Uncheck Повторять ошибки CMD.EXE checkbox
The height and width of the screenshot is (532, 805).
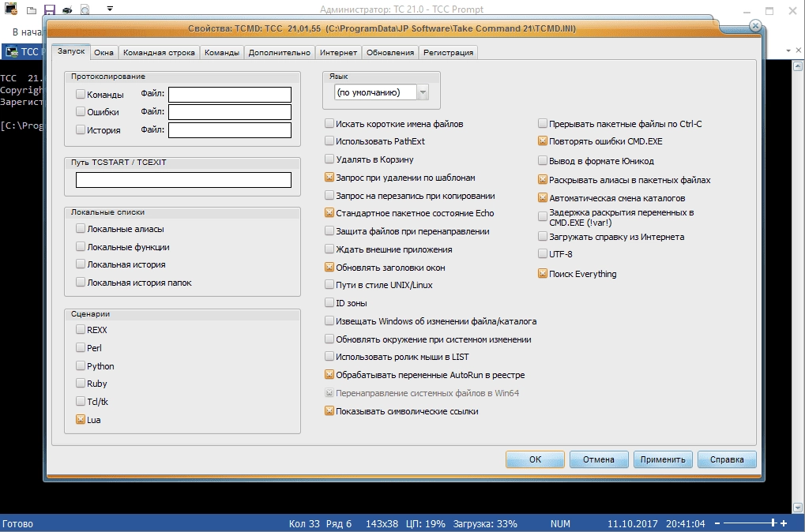click(543, 141)
